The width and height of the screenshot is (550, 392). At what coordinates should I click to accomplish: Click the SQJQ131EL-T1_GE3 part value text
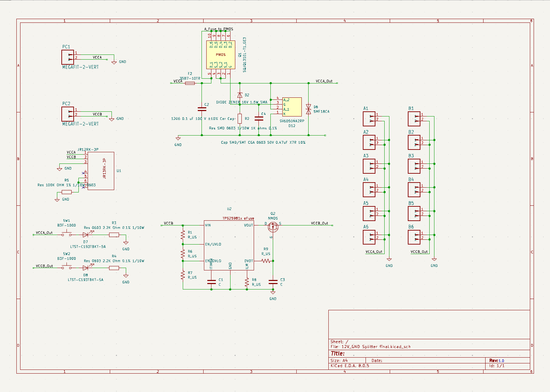coord(244,55)
